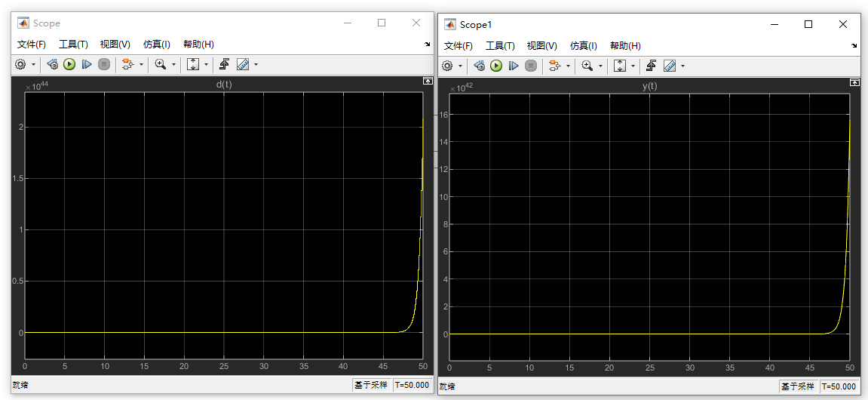The image size is (868, 400).
Task: Click Step Back button in Scope1 window
Action: tap(480, 66)
